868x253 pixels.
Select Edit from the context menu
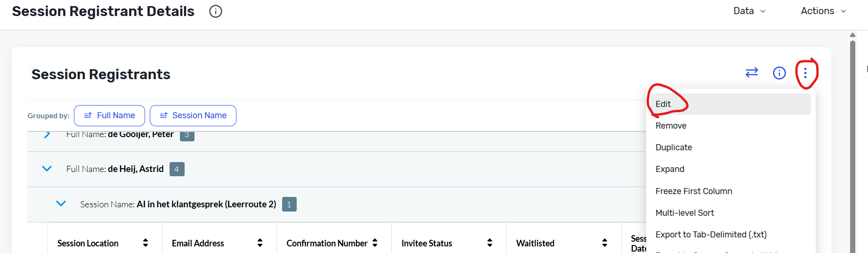coord(730,104)
